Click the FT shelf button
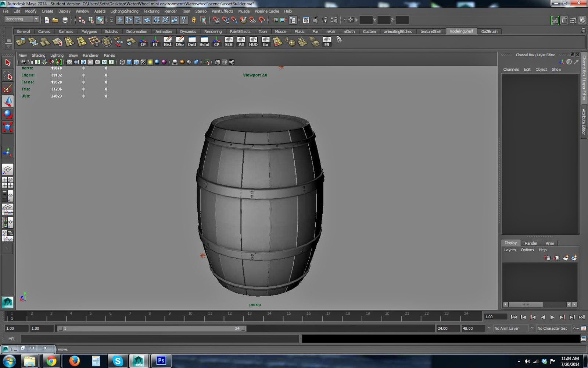Image resolution: width=588 pixels, height=368 pixels. coord(155,41)
